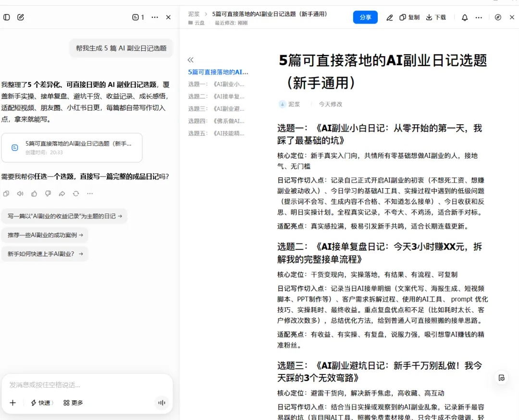Click the blue 分享 button

tap(365, 17)
